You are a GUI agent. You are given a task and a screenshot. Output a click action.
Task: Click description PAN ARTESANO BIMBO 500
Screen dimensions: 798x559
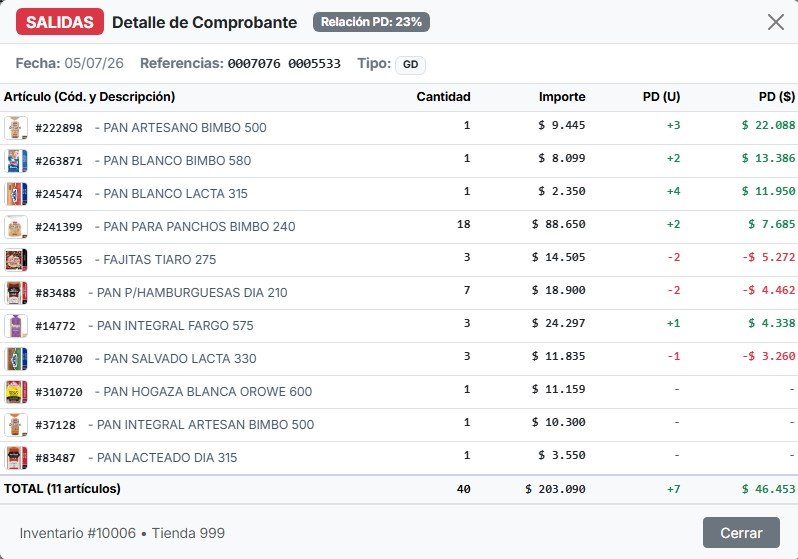pos(185,127)
